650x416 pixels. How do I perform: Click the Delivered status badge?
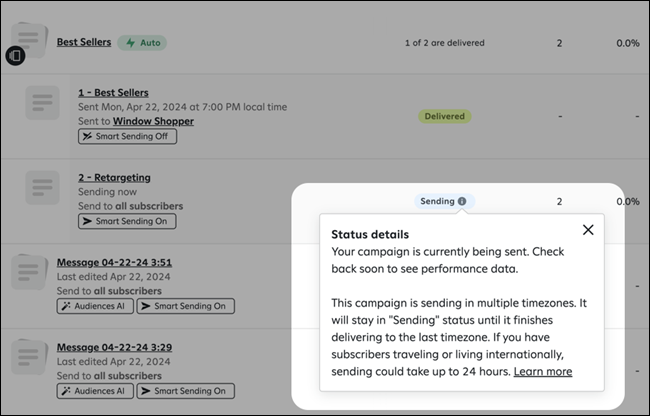coord(444,116)
